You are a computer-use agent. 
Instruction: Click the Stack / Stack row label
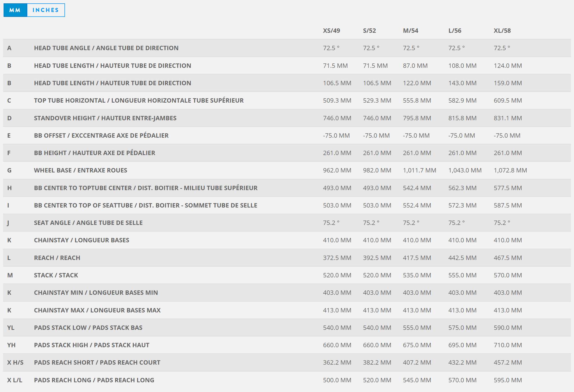pos(56,275)
